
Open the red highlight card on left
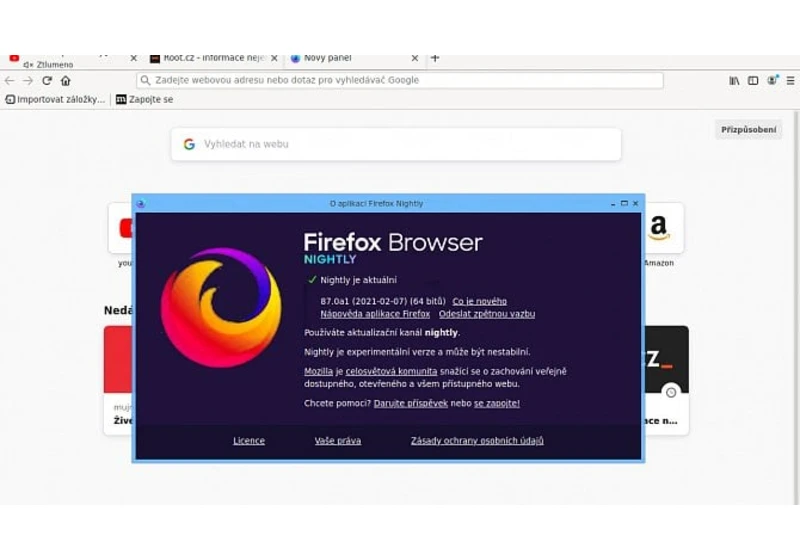[x=118, y=380]
